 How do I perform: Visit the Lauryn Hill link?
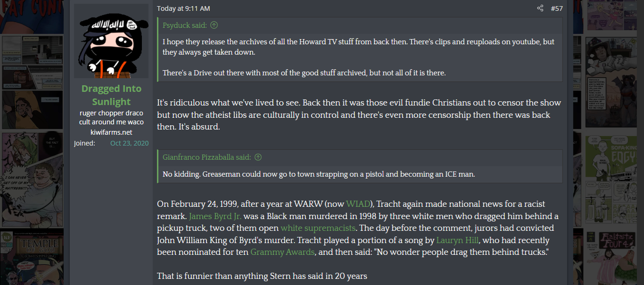click(457, 241)
